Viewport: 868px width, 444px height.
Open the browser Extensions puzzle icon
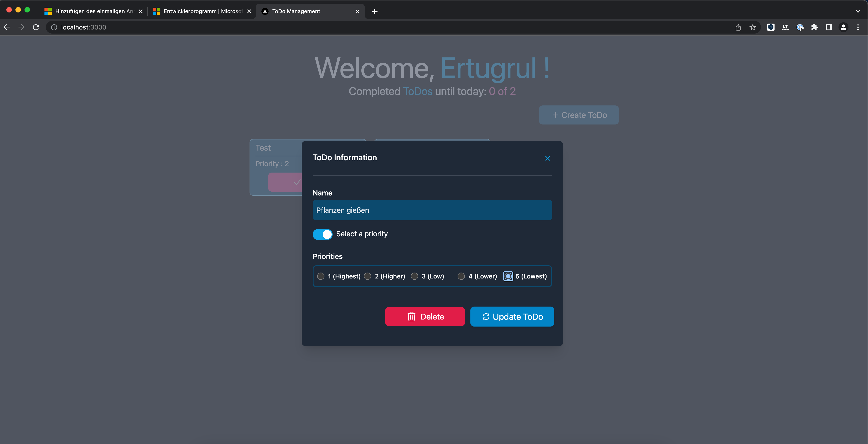click(815, 27)
